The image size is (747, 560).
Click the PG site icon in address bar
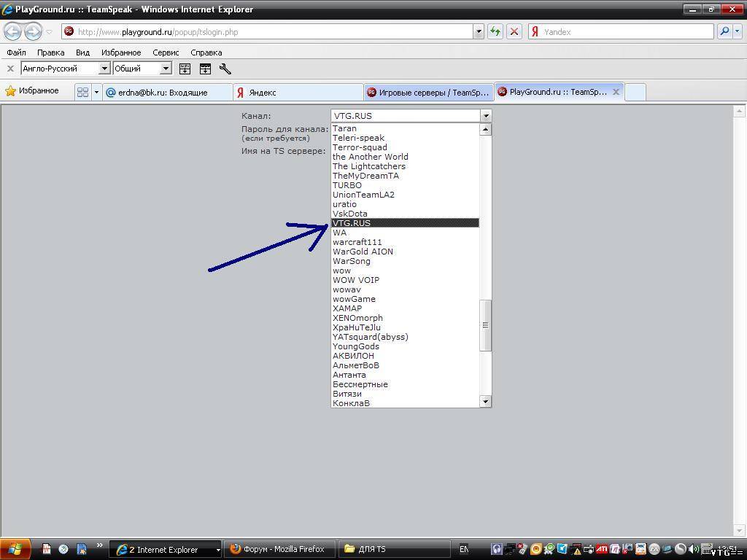coord(69,31)
